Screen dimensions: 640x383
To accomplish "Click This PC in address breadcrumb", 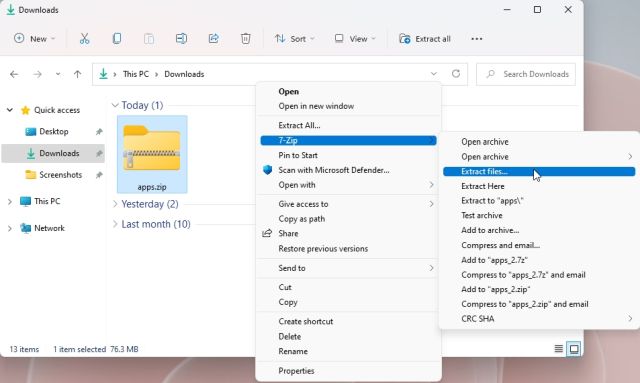I will point(136,74).
